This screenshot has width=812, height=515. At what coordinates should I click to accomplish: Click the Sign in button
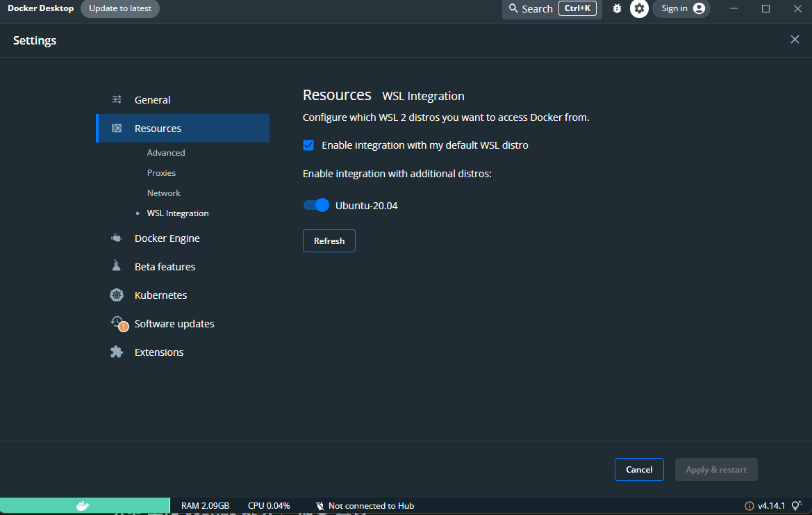681,8
